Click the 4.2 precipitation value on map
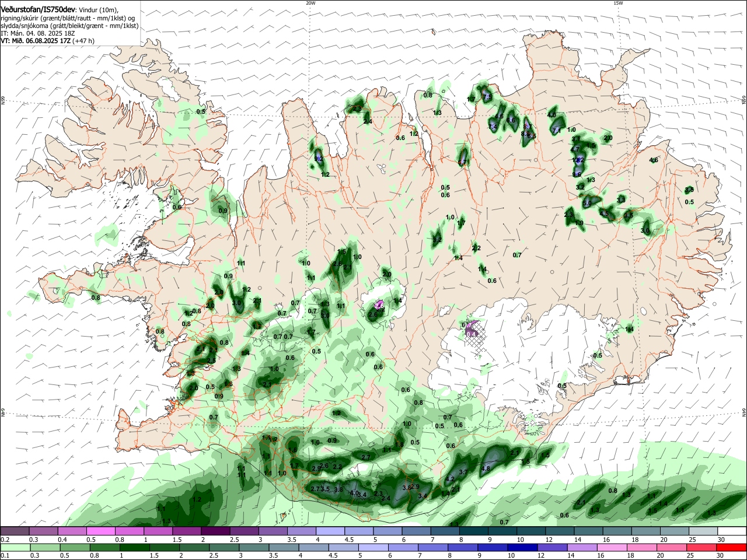This screenshot has width=747, height=560. coord(449,479)
